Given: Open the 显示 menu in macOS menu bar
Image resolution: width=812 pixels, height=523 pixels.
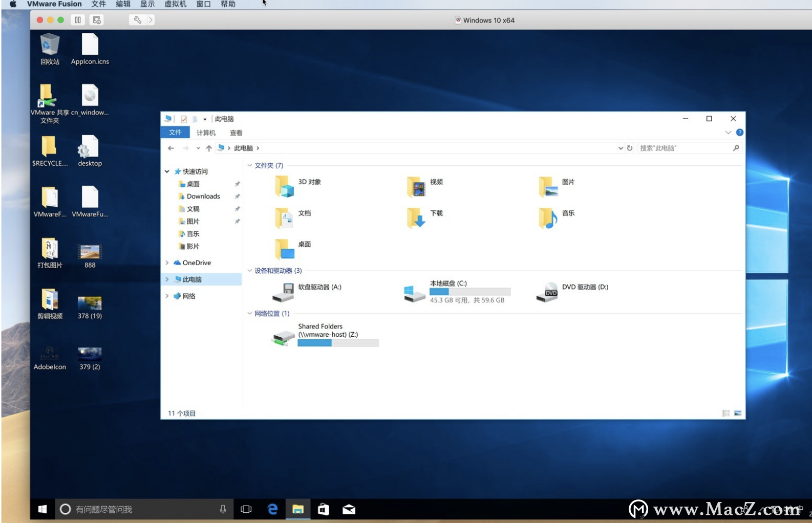Looking at the screenshot, I should [147, 4].
